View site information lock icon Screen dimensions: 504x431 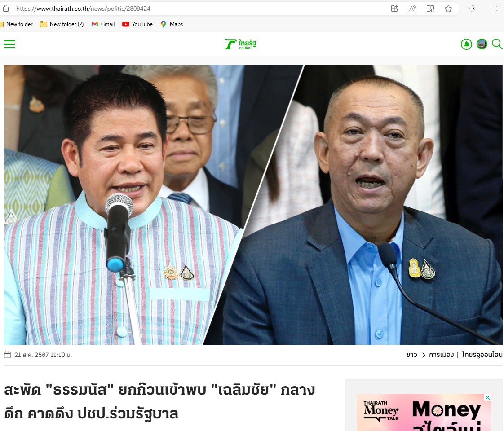(6, 9)
